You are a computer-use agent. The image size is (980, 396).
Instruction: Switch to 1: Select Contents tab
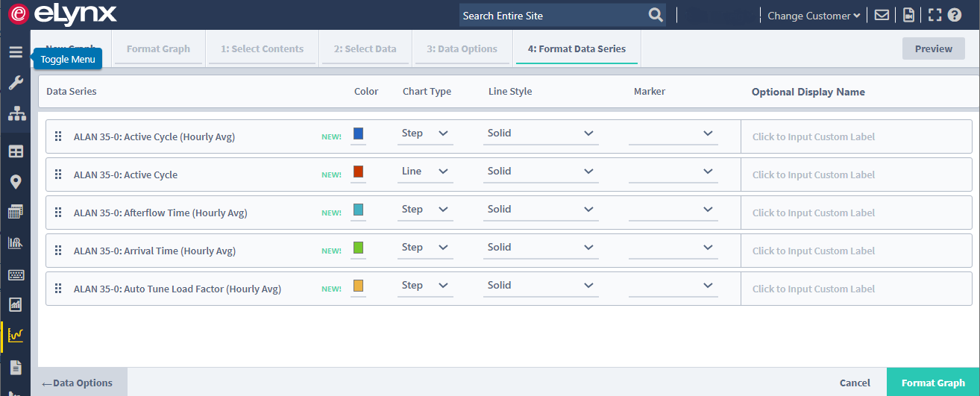tap(262, 49)
